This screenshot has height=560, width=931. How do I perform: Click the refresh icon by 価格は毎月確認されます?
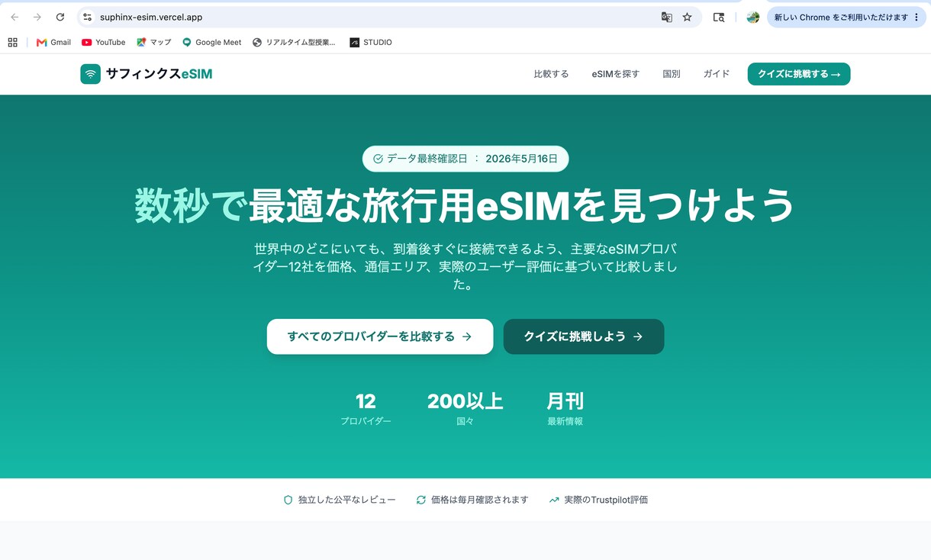420,500
